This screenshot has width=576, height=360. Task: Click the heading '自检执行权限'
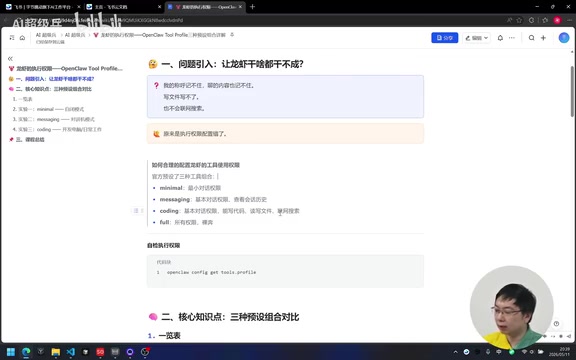[x=163, y=245]
